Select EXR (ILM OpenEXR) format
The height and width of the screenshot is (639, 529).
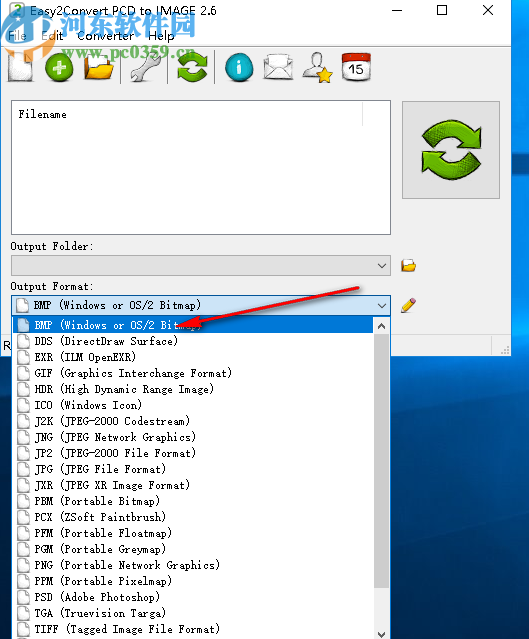pos(193,357)
